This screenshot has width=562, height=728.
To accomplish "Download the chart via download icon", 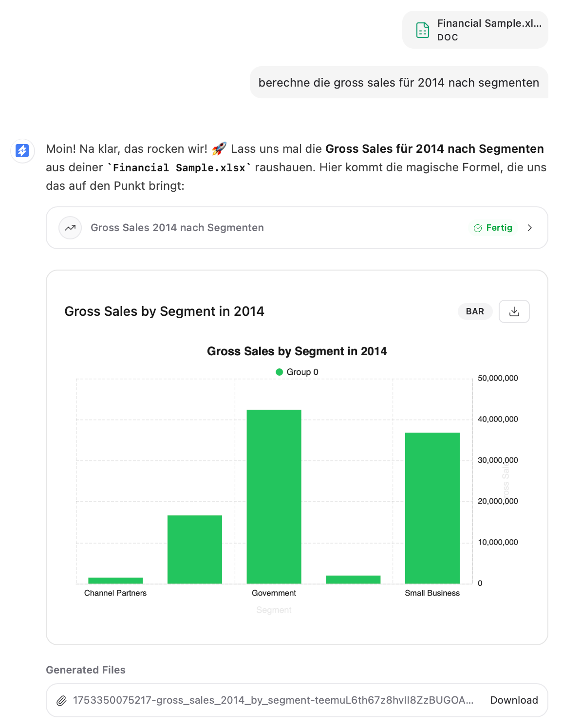I will click(x=514, y=311).
